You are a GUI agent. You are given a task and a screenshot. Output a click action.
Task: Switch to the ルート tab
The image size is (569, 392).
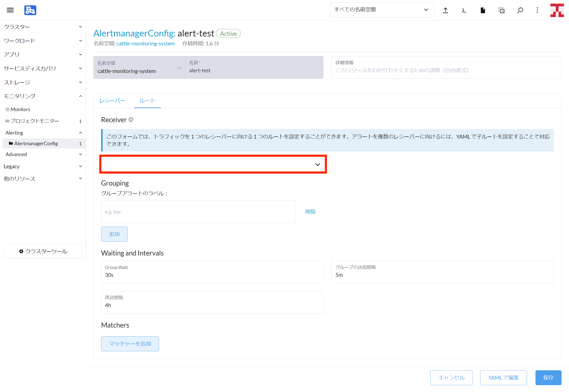147,101
